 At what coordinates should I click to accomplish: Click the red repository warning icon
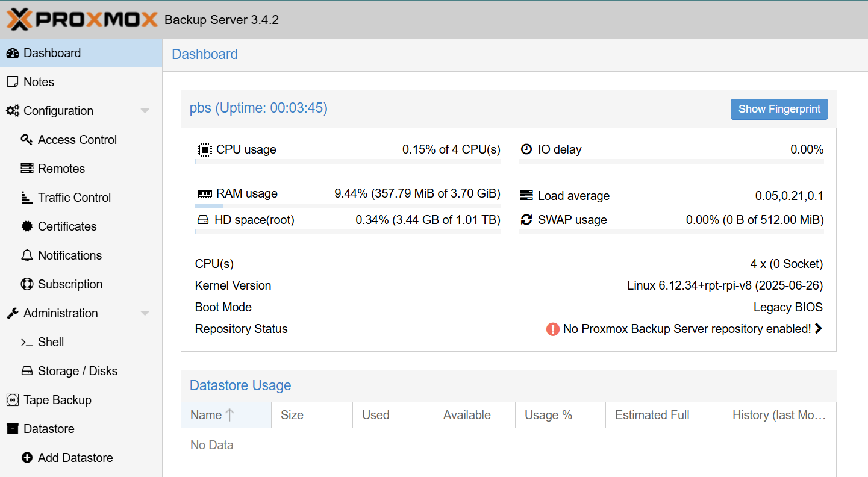pyautogui.click(x=553, y=329)
